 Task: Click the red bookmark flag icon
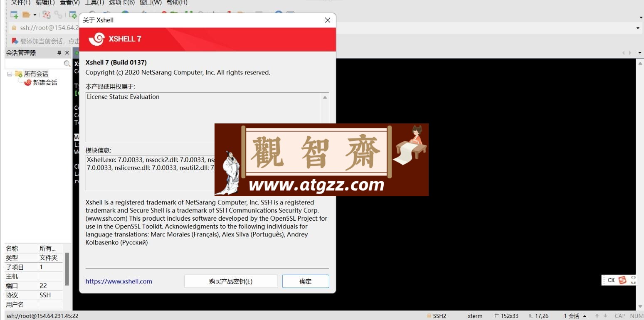click(x=15, y=41)
